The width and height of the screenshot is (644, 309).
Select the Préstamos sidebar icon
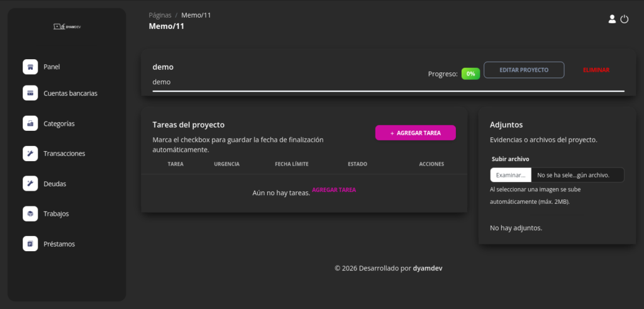point(30,244)
